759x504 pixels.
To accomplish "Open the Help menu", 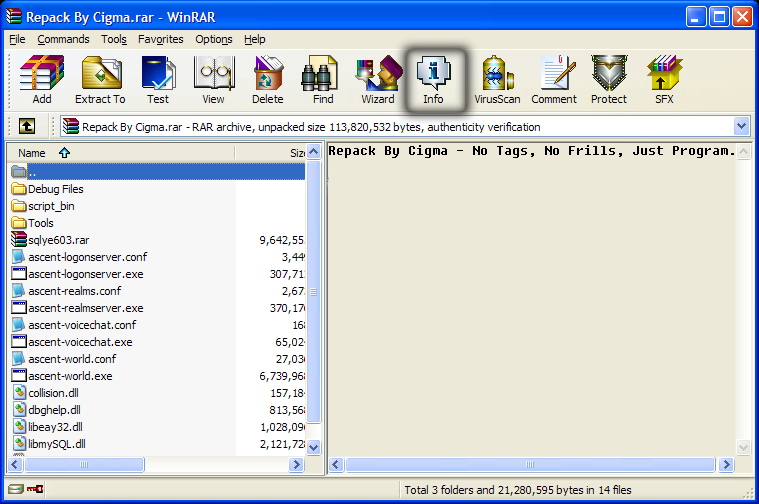I will pyautogui.click(x=255, y=39).
